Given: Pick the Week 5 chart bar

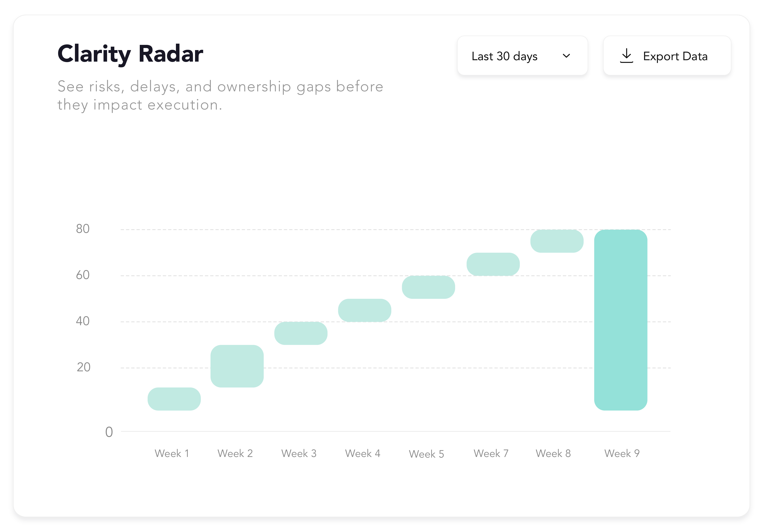Looking at the screenshot, I should [x=428, y=287].
